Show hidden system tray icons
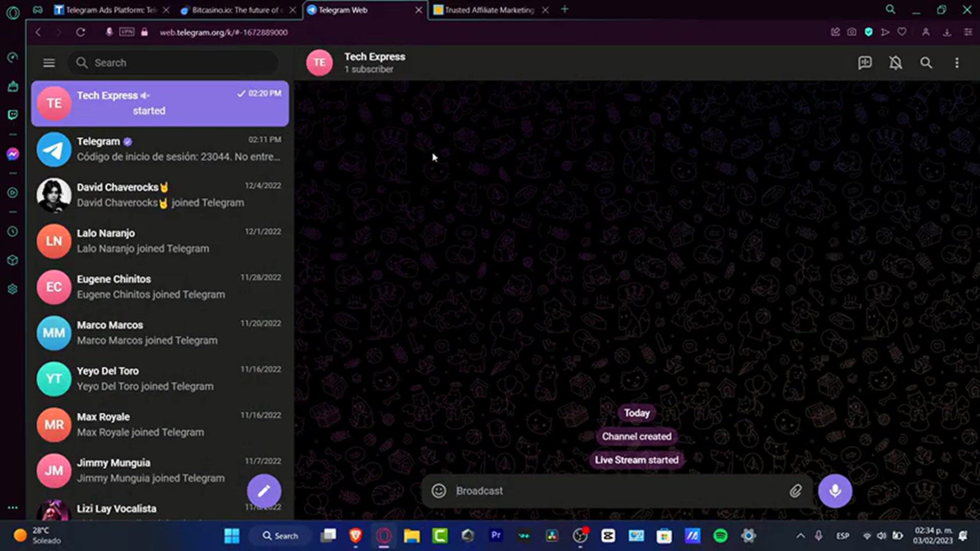The height and width of the screenshot is (551, 980). 800,536
